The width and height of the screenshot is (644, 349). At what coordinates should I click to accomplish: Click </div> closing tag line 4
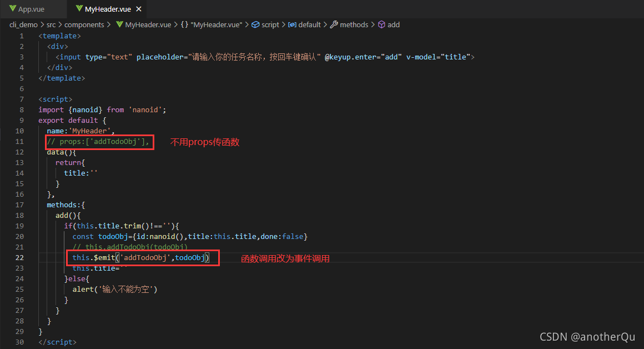click(x=59, y=68)
